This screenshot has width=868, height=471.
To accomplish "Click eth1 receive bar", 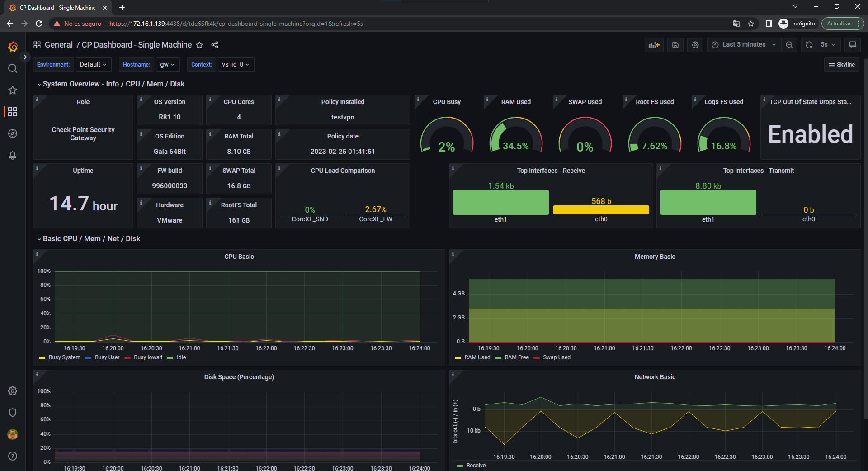I will click(500, 202).
